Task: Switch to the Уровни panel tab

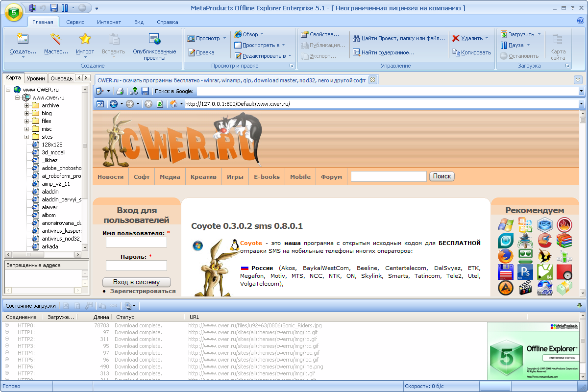Action: click(x=36, y=78)
